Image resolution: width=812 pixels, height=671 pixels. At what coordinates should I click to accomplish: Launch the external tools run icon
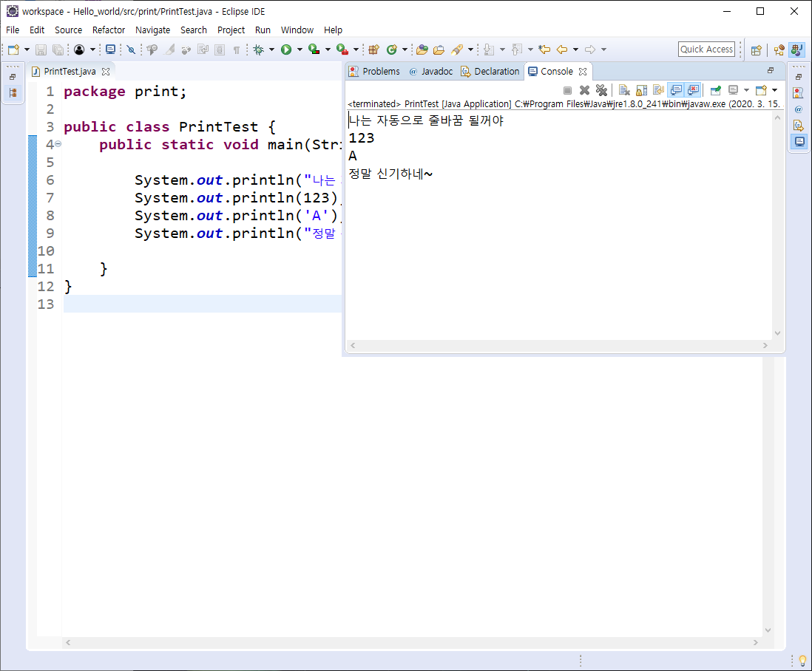pyautogui.click(x=342, y=49)
